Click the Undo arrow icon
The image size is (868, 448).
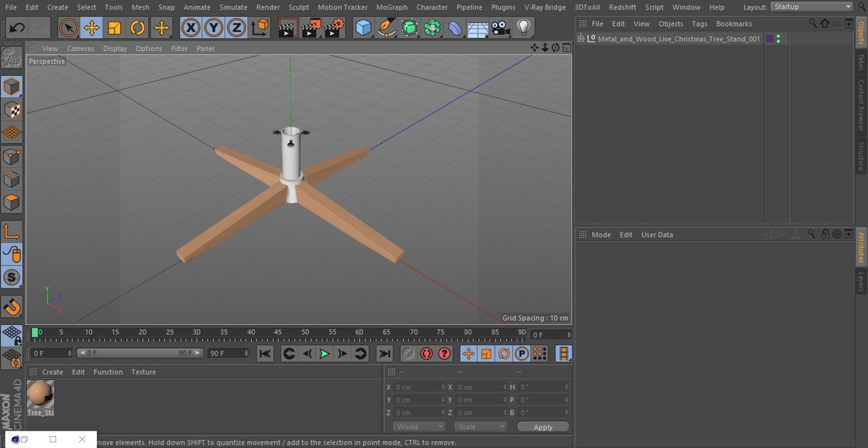pos(17,28)
